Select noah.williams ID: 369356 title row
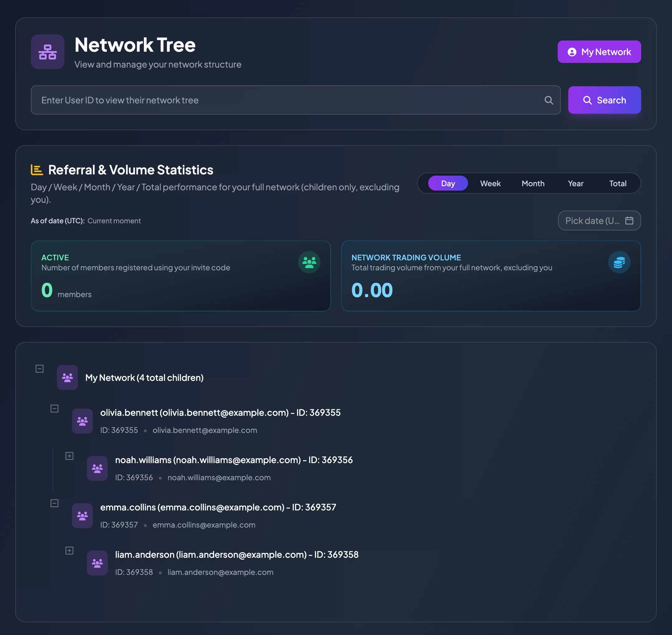Image resolution: width=672 pixels, height=635 pixels. click(234, 460)
